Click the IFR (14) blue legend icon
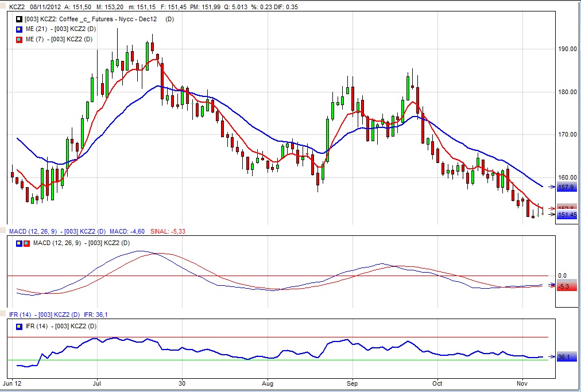Screen dimensions: 581x392 20,326
